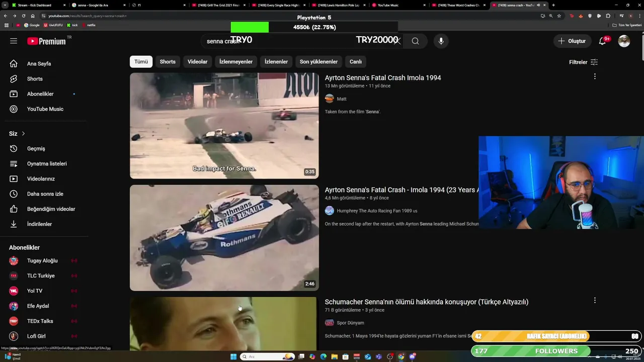This screenshot has width=644, height=362.
Task: Open File Explorer from taskbar
Action: [334, 356]
